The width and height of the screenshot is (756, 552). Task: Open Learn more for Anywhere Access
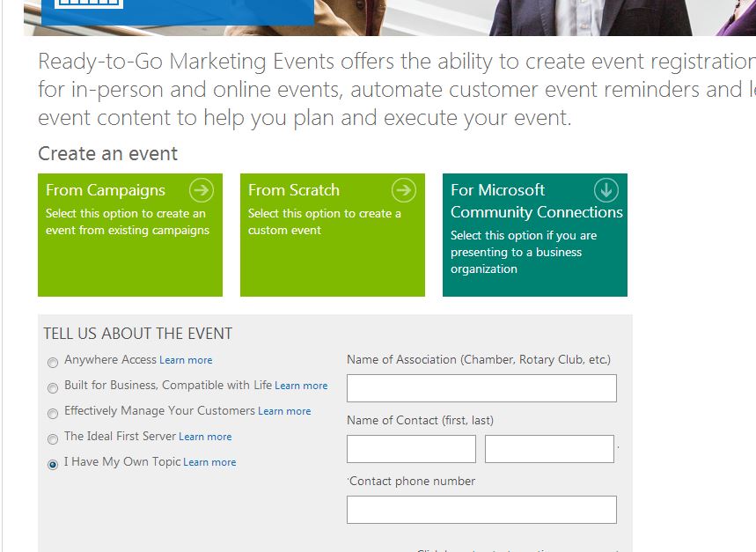186,360
